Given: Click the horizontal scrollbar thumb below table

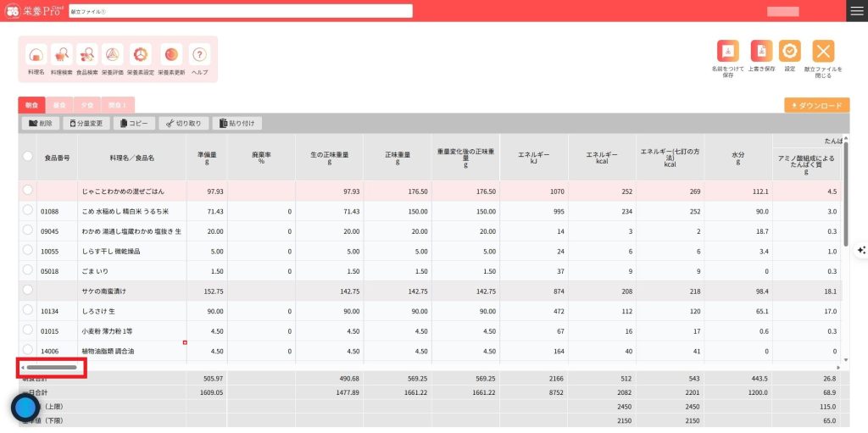Looking at the screenshot, I should click(x=53, y=368).
